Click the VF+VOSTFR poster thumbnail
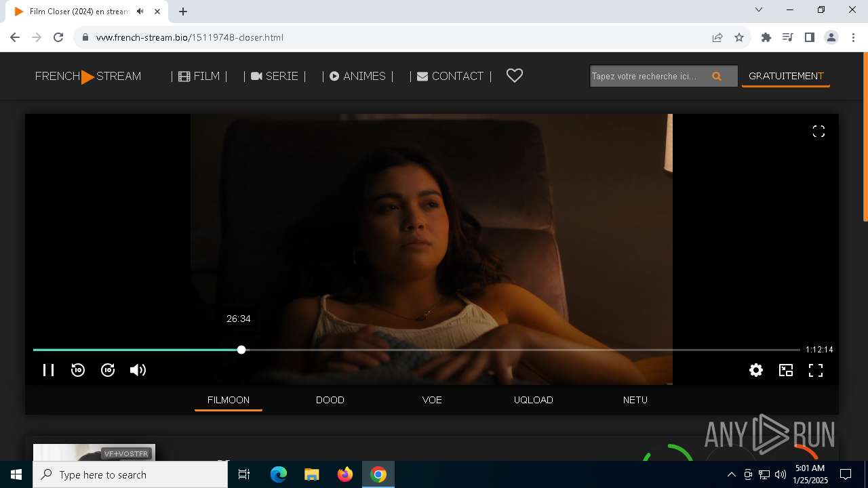Viewport: 868px width, 488px height. (x=94, y=453)
